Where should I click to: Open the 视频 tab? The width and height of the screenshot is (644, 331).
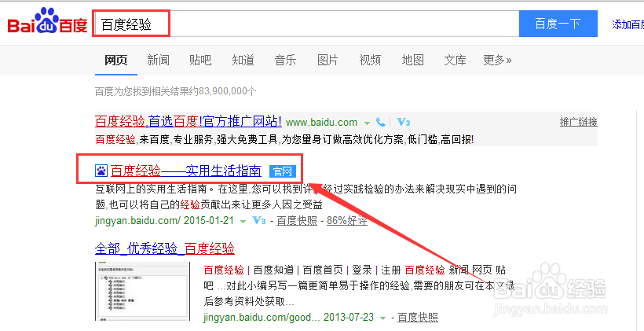tap(370, 60)
